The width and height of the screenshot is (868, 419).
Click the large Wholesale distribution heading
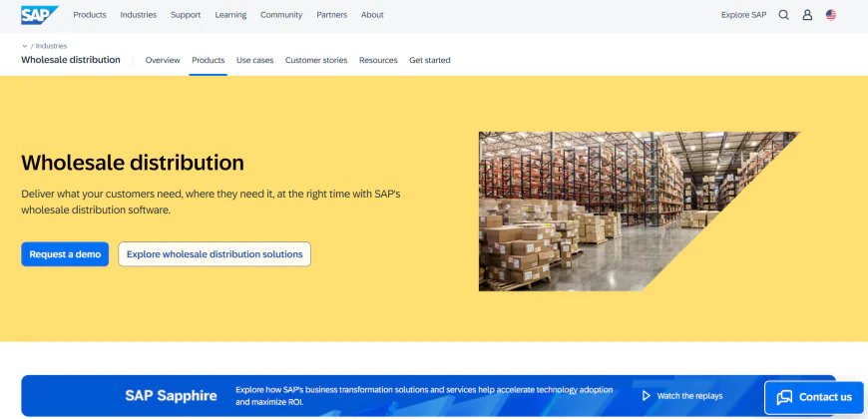[x=133, y=163]
